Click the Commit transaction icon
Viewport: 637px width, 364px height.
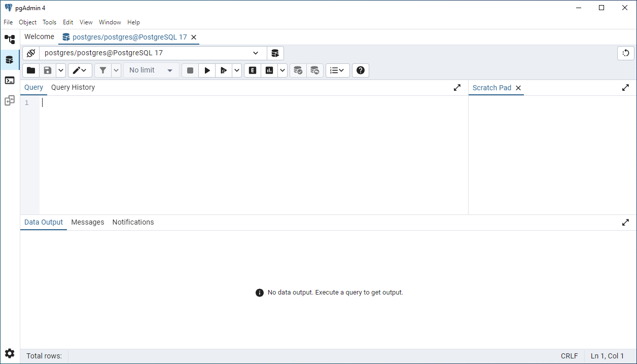(x=298, y=70)
